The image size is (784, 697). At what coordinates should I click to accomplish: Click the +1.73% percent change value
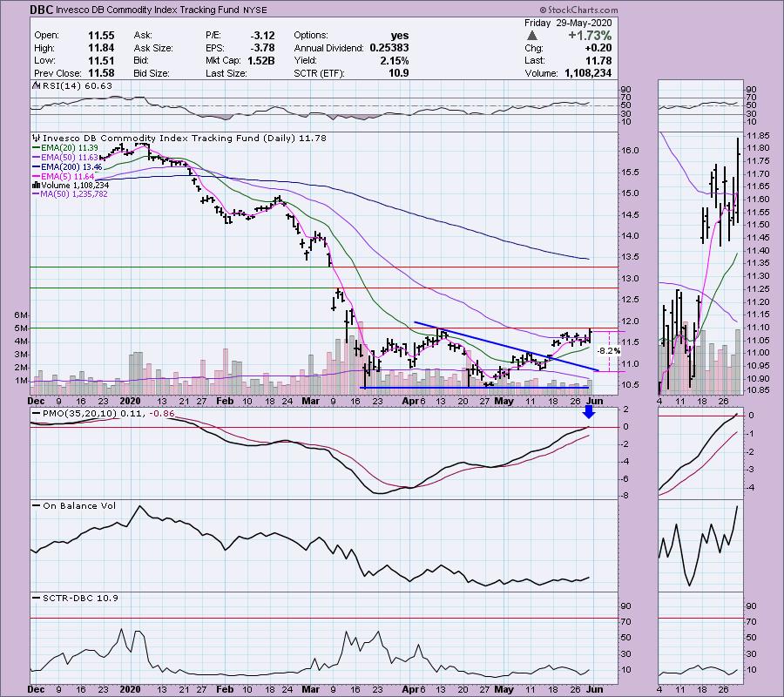[589, 36]
